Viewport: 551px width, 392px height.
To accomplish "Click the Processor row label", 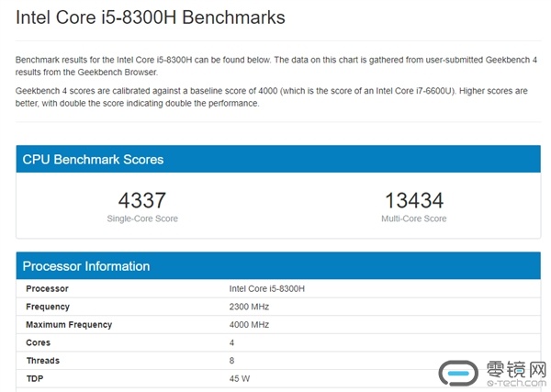I will (47, 288).
